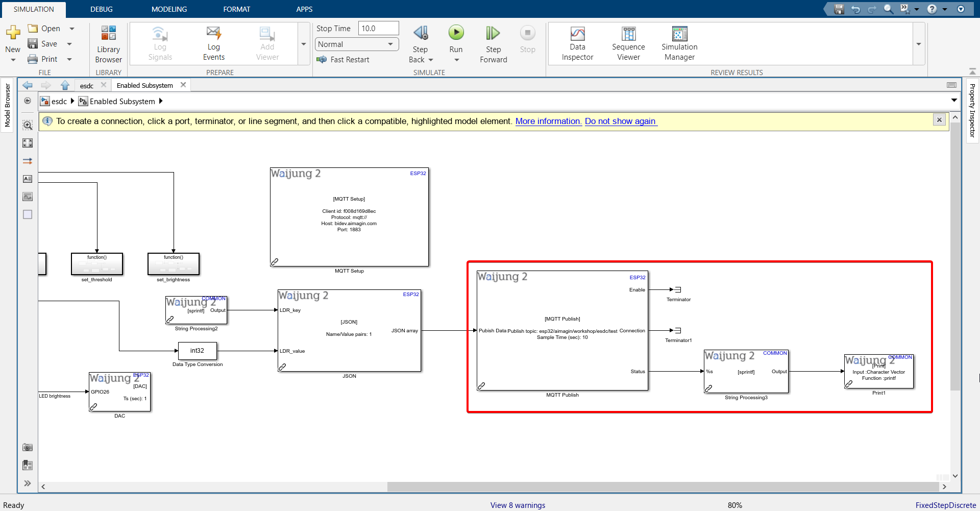Click Step Forward
This screenshot has width=980, height=511.
493,44
